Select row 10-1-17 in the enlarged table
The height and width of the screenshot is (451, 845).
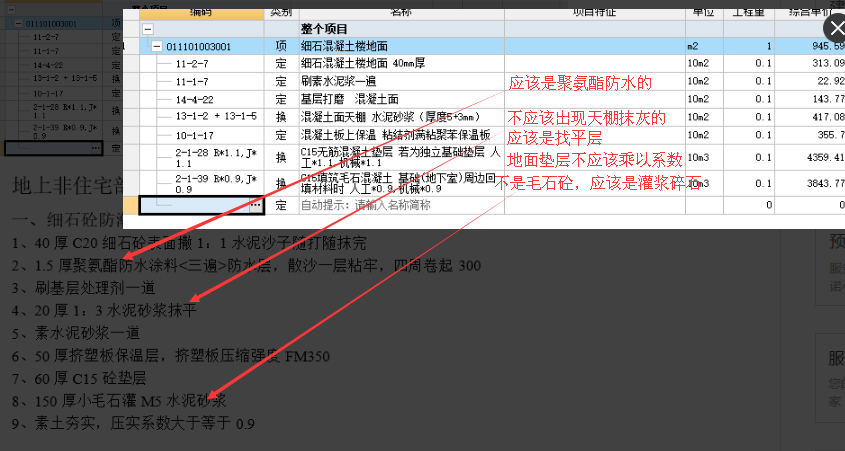(202, 135)
